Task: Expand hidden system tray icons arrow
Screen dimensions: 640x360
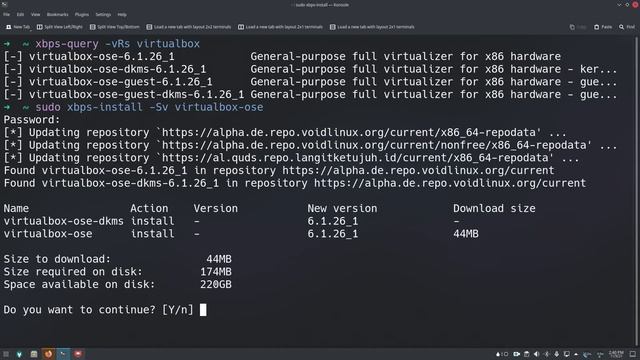Action: pos(576,354)
